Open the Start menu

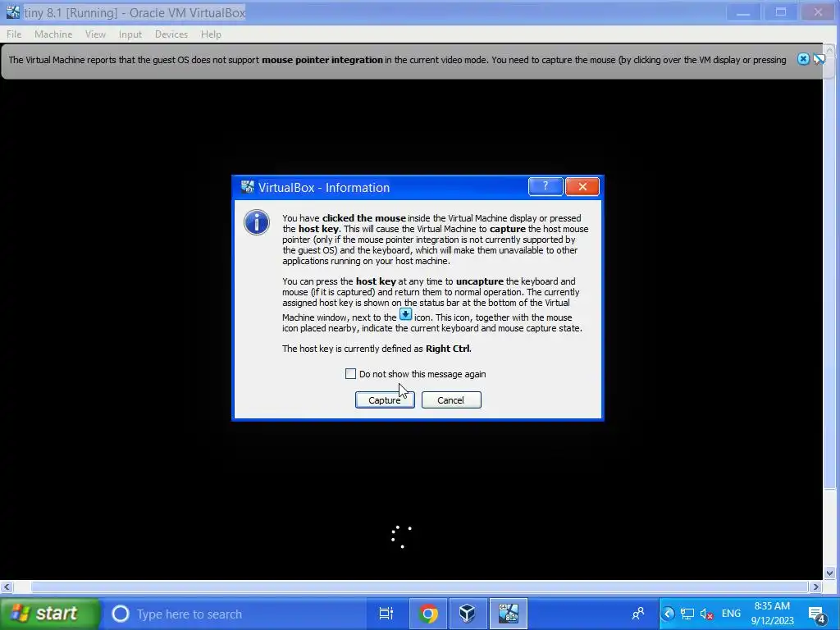(49, 614)
